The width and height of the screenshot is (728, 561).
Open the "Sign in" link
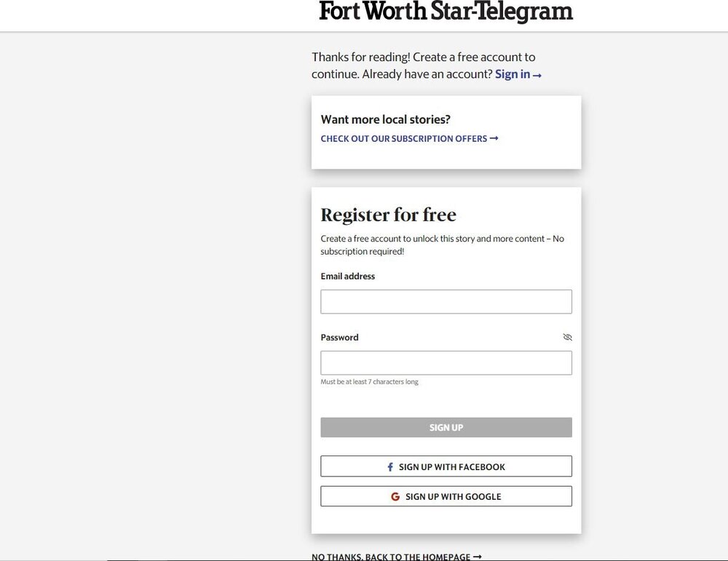pyautogui.click(x=511, y=73)
